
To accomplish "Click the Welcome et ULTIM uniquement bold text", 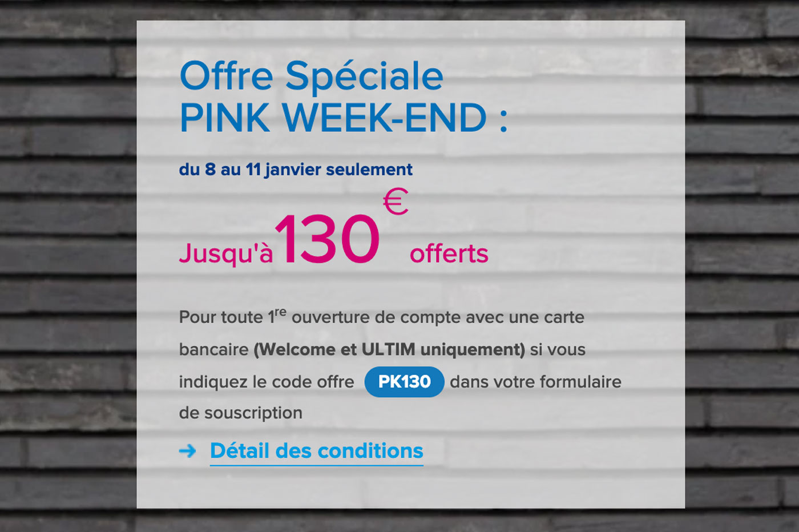I will point(389,349).
